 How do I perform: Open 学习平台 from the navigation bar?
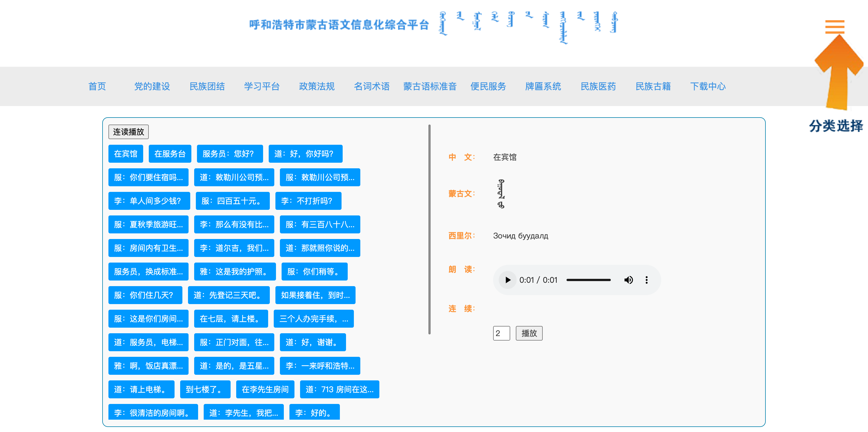(262, 87)
